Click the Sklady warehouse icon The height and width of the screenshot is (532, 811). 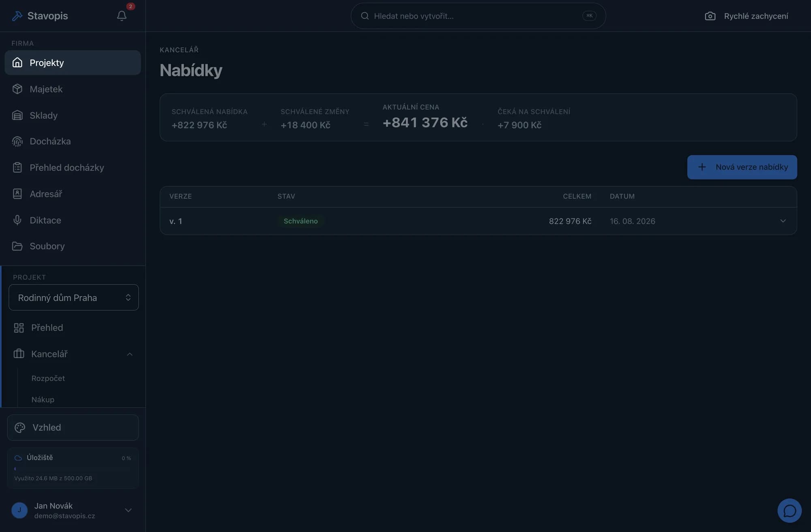[17, 115]
